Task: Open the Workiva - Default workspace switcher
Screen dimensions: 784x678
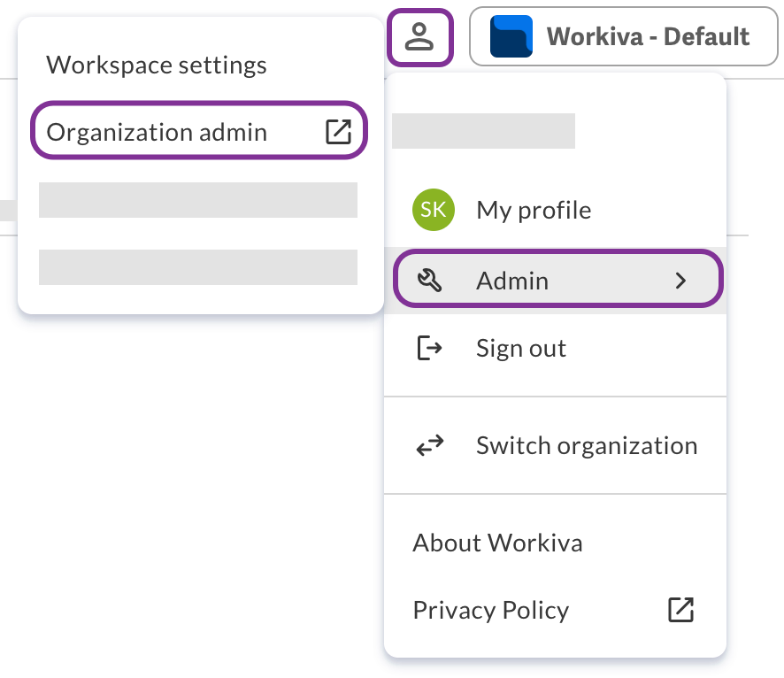Action: point(623,36)
